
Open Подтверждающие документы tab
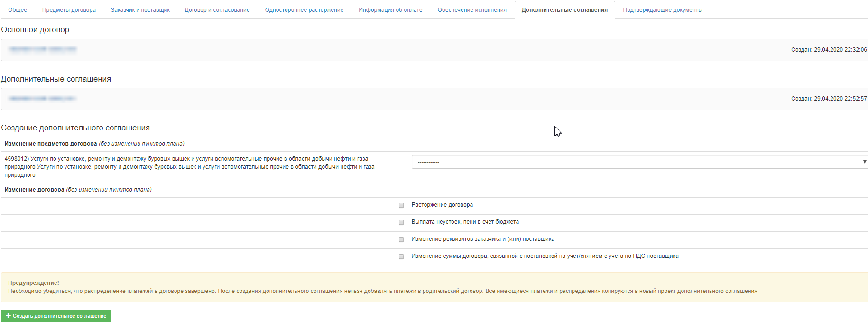662,10
